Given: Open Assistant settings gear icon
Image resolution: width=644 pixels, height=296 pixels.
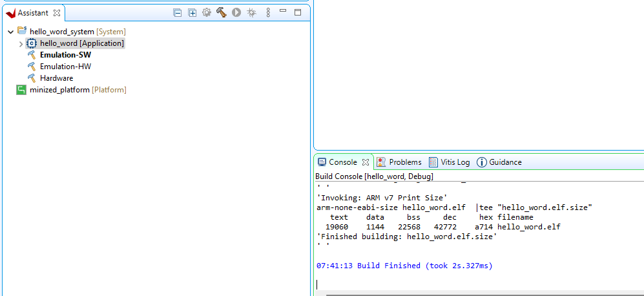Looking at the screenshot, I should (x=206, y=12).
